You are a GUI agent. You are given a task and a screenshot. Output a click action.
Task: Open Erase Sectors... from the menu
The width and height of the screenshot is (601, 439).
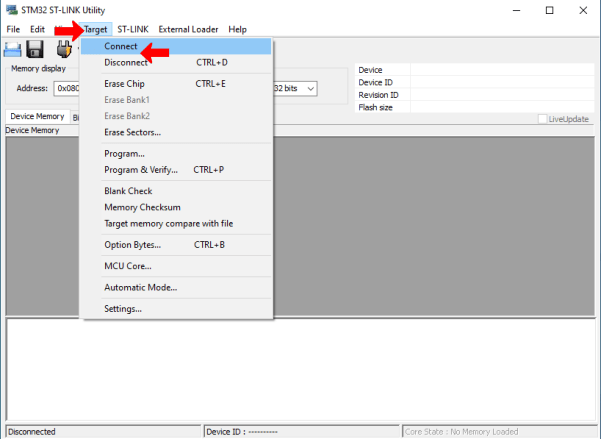click(132, 132)
